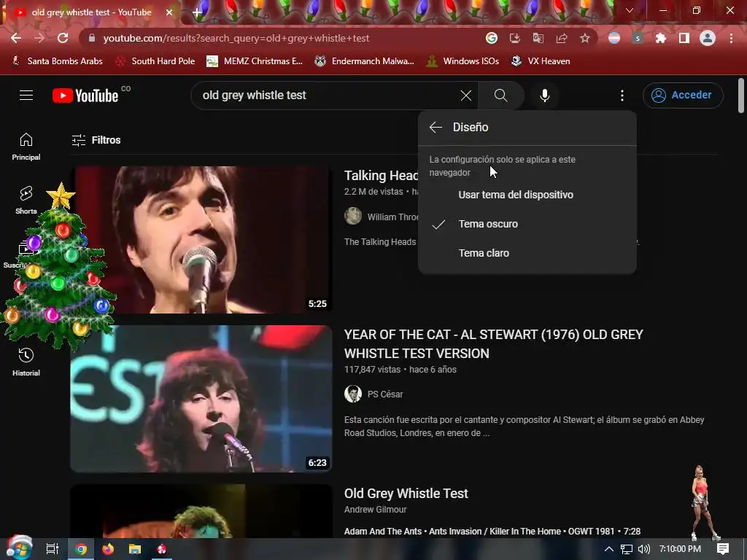Viewport: 747px width, 560px height.
Task: Open the Chrome extensions puzzle menu
Action: [661, 38]
